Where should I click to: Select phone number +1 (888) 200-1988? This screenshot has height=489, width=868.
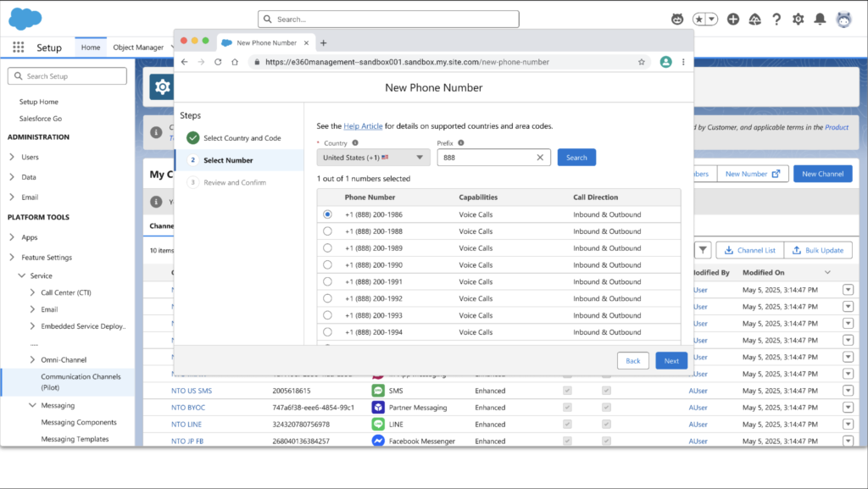328,231
